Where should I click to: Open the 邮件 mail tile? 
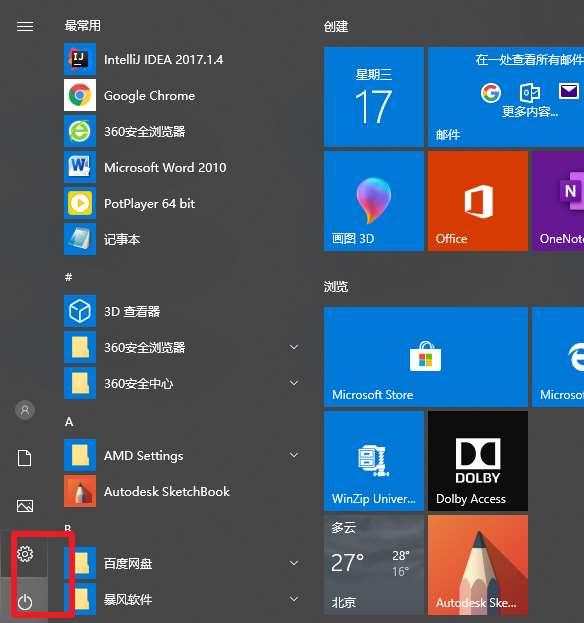[x=506, y=97]
